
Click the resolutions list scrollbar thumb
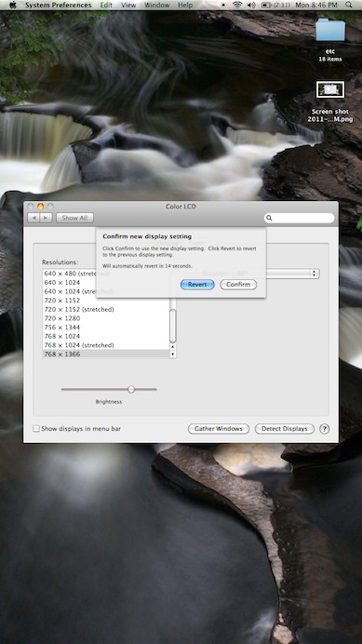click(x=173, y=326)
